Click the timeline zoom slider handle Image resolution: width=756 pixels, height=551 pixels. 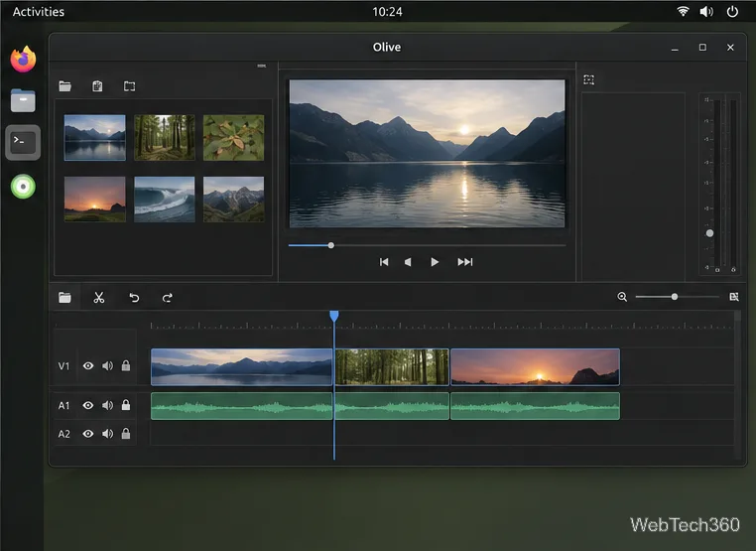click(675, 297)
